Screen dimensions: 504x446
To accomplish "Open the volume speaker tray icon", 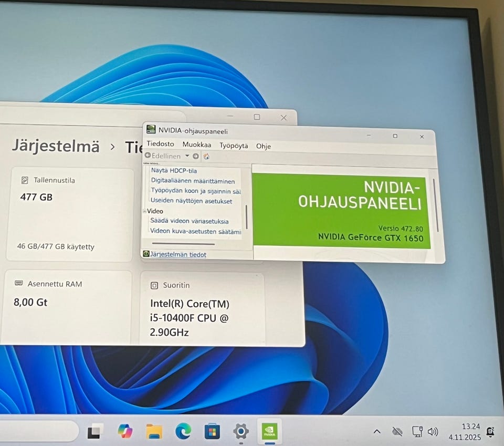I will [433, 431].
